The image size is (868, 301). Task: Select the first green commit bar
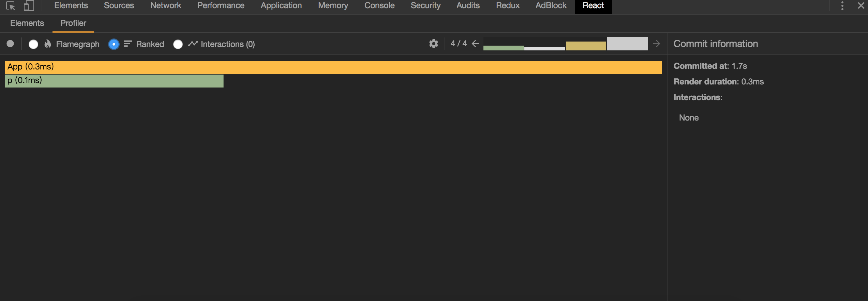[x=503, y=48]
